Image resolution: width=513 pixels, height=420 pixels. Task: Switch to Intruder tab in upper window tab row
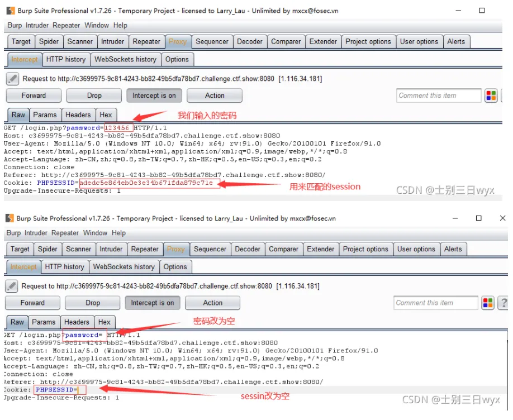tap(112, 41)
